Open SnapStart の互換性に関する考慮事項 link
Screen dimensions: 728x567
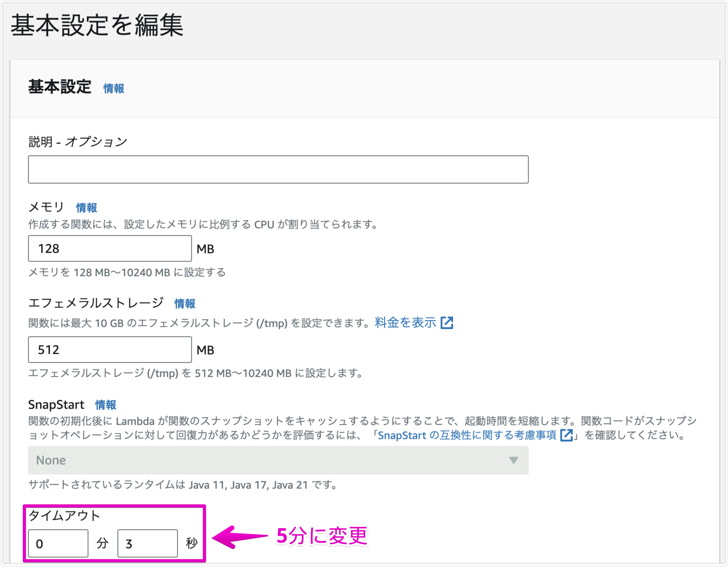click(467, 435)
